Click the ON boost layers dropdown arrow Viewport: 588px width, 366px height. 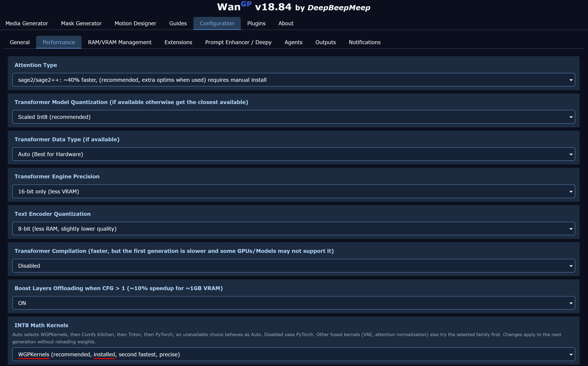571,303
